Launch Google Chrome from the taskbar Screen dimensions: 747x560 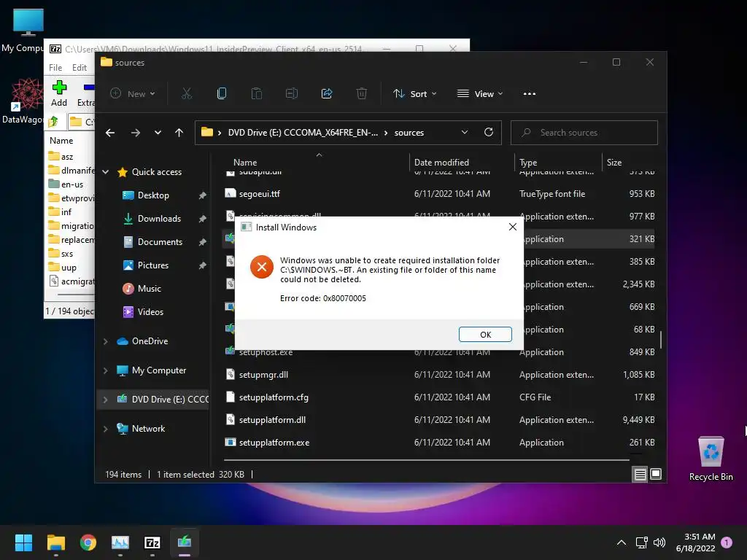click(x=88, y=542)
